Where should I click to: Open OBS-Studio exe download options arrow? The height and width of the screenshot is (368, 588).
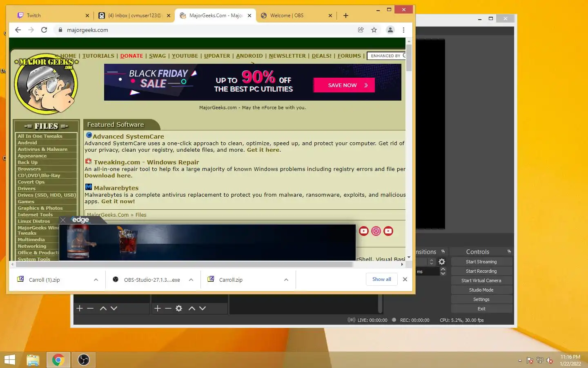tap(191, 280)
